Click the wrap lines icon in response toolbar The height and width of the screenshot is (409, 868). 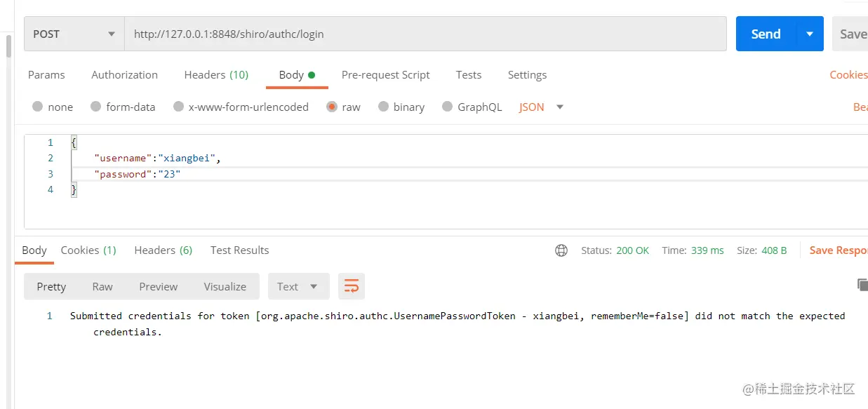click(x=352, y=286)
